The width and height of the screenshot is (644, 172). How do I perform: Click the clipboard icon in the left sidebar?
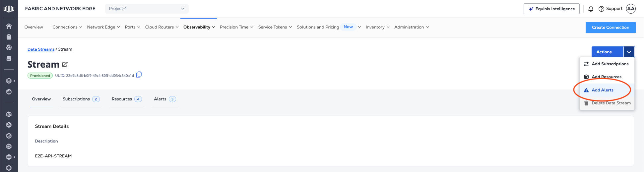click(9, 37)
